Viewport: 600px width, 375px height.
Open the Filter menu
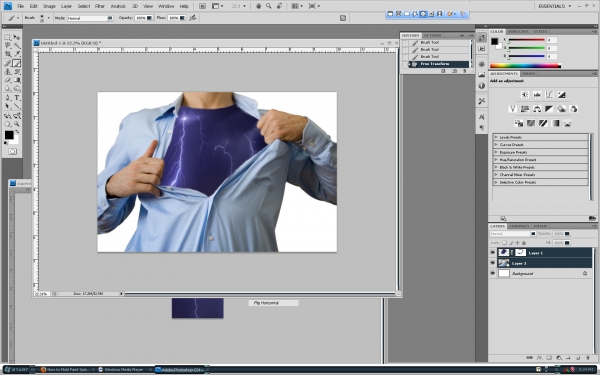click(99, 6)
